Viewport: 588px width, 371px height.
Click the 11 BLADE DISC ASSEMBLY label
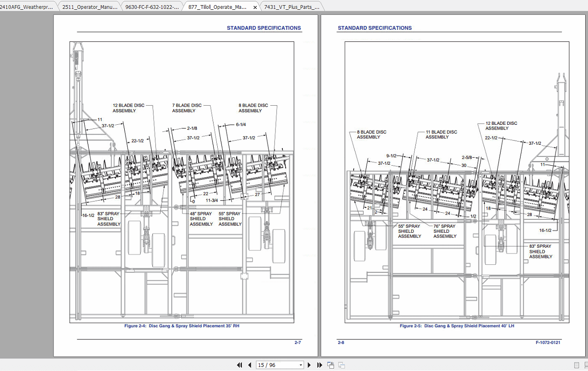[441, 135]
